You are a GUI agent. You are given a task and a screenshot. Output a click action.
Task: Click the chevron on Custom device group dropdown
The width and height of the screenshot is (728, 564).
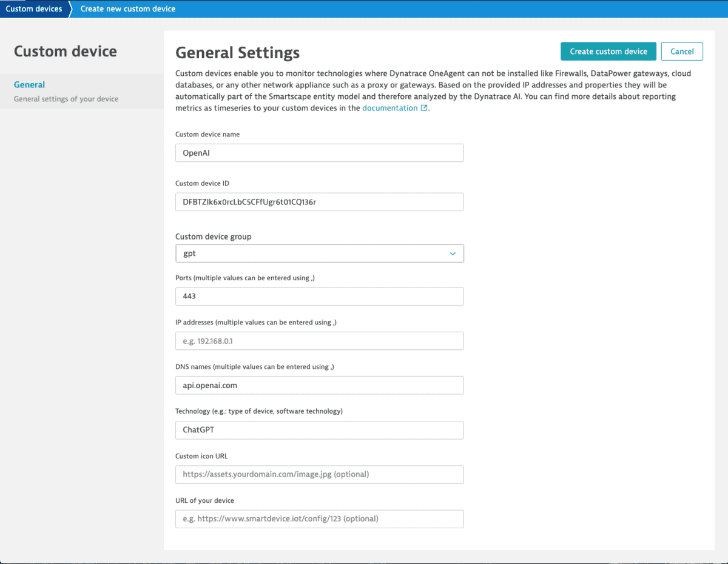tap(453, 253)
